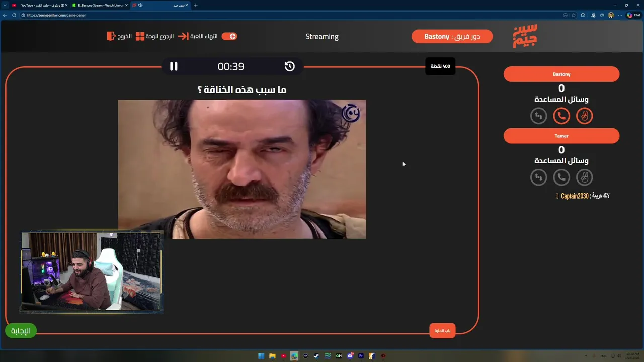This screenshot has height=362, width=644.
Task: Use Bastony's two-fingers double-answer lifeline
Action: pos(584,116)
